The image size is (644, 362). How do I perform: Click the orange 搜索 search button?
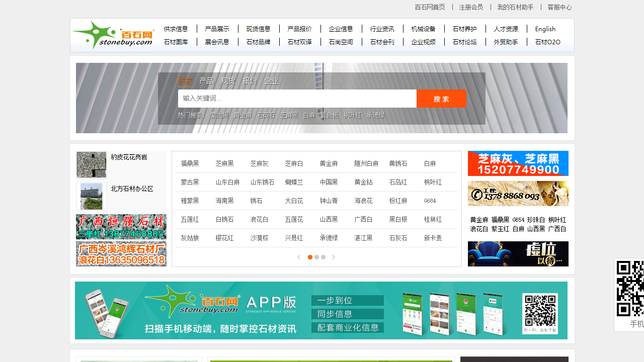point(441,98)
